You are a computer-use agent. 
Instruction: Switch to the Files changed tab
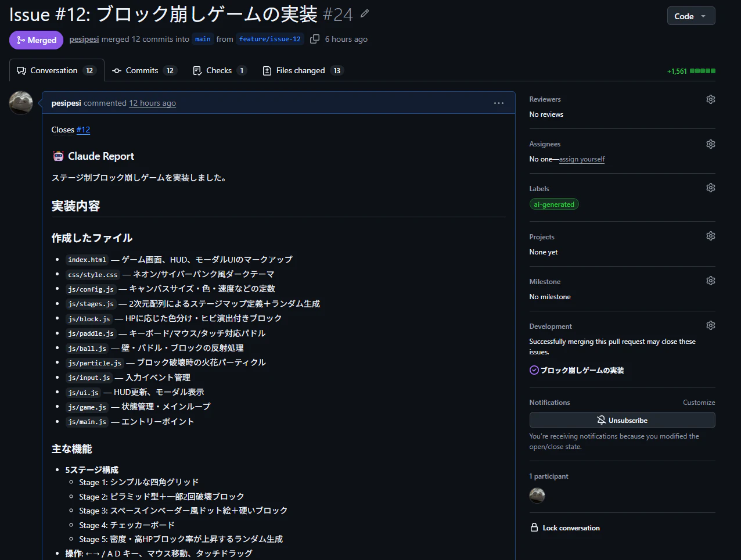click(x=303, y=70)
